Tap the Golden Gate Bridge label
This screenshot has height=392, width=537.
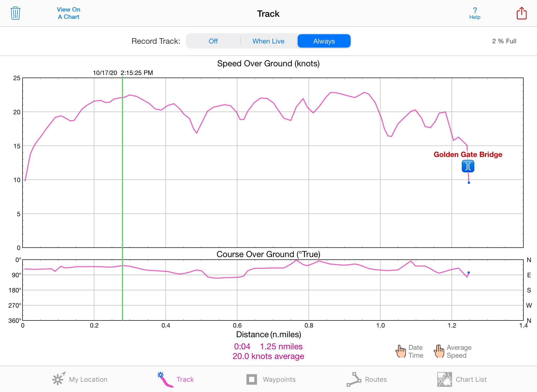[468, 154]
